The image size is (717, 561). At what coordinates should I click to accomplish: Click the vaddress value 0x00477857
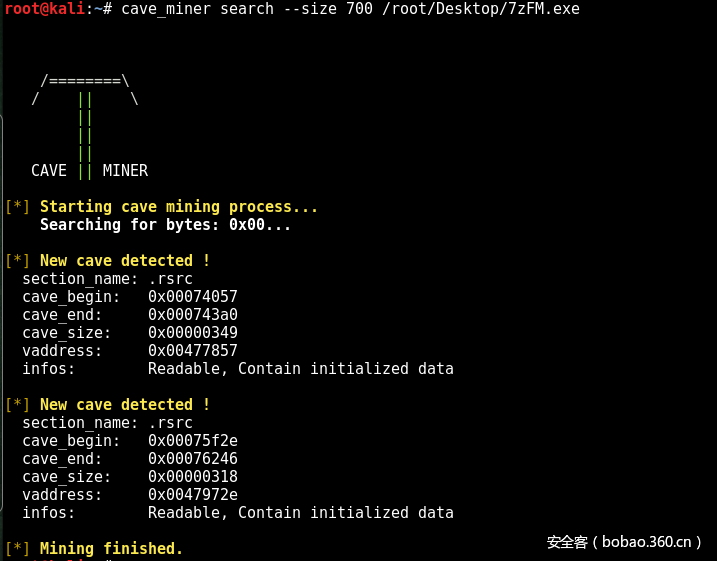(x=192, y=351)
